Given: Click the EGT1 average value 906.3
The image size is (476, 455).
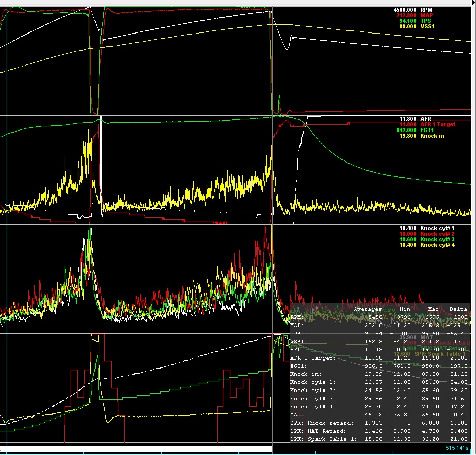Looking at the screenshot, I should pos(373,366).
